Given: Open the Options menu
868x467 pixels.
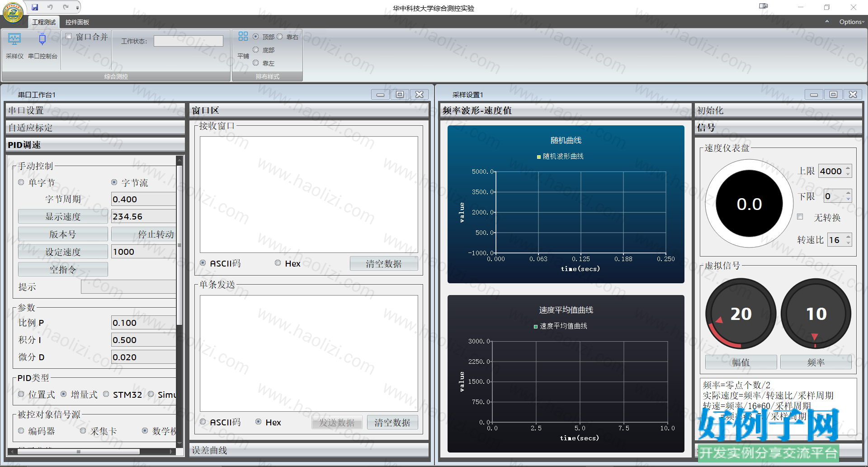Looking at the screenshot, I should (x=851, y=22).
